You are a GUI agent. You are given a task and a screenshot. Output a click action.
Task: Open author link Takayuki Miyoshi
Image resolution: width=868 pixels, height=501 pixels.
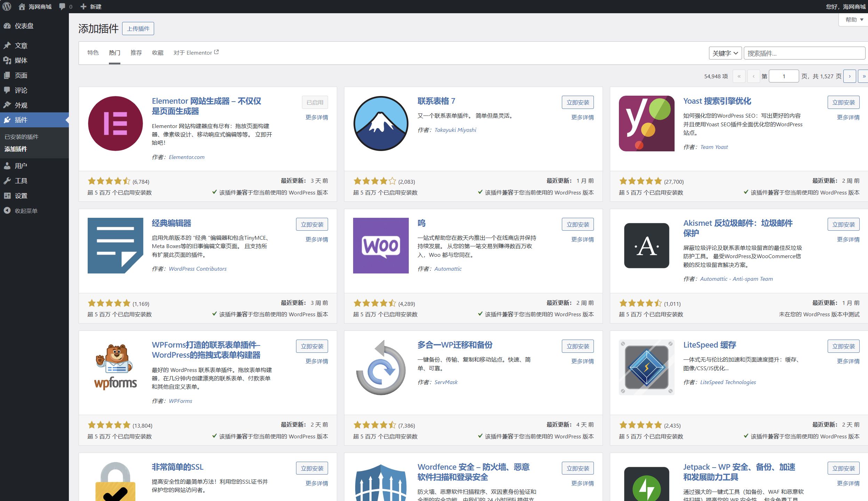pos(455,130)
